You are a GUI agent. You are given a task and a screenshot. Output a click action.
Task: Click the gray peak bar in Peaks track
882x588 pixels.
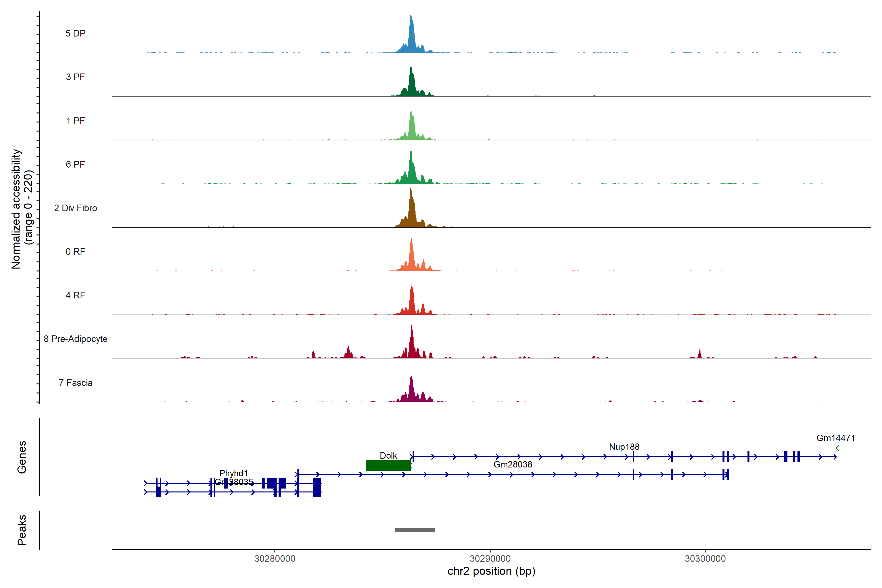click(x=415, y=530)
